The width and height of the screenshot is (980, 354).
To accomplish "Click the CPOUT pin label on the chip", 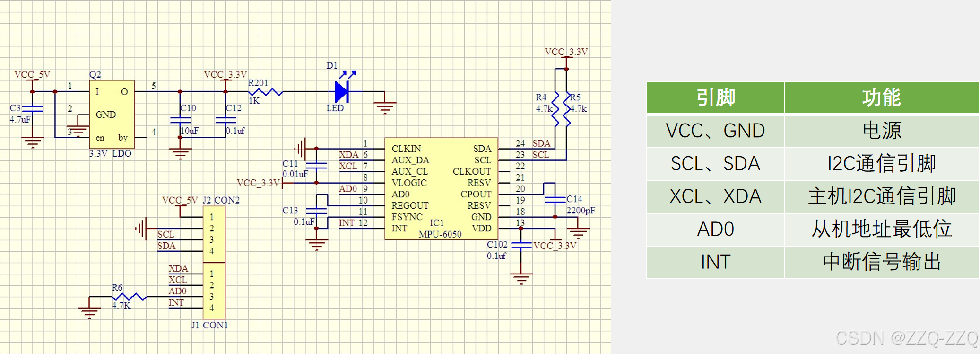I will 476,194.
